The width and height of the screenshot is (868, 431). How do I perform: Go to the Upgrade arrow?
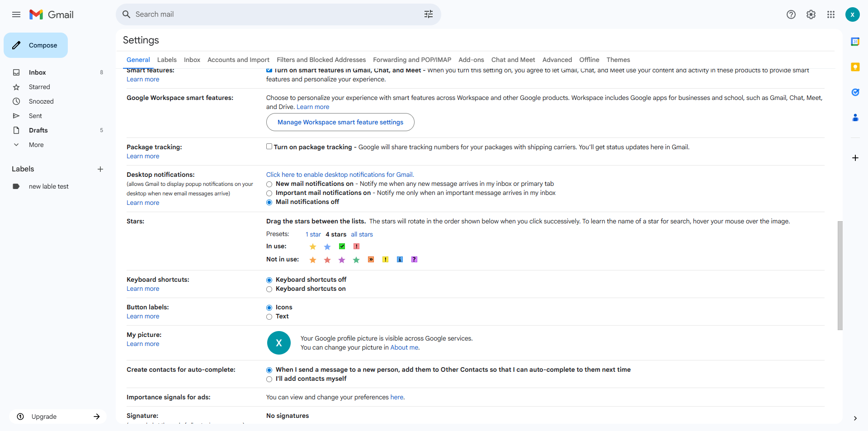pyautogui.click(x=96, y=417)
